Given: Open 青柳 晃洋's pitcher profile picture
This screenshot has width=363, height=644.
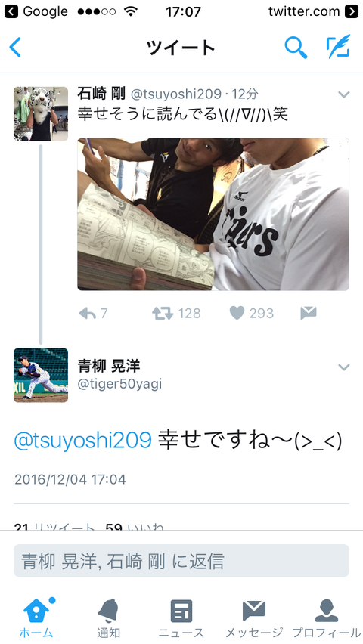Looking at the screenshot, I should (41, 375).
